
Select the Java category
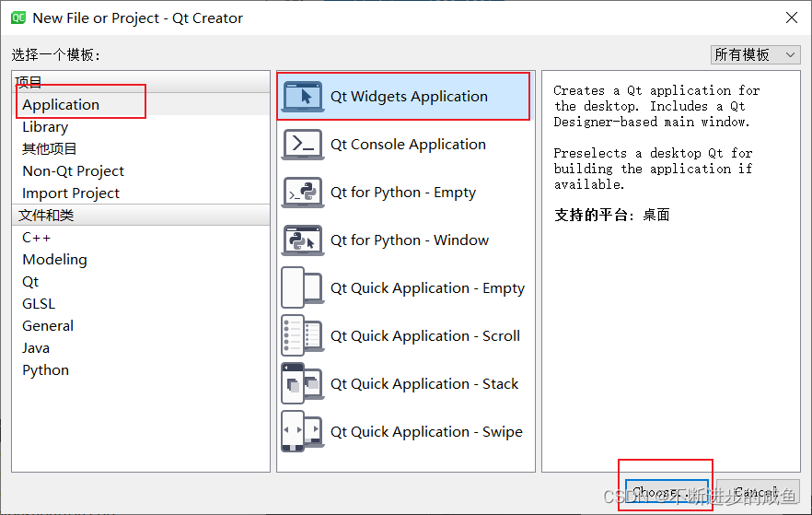[x=141, y=348]
